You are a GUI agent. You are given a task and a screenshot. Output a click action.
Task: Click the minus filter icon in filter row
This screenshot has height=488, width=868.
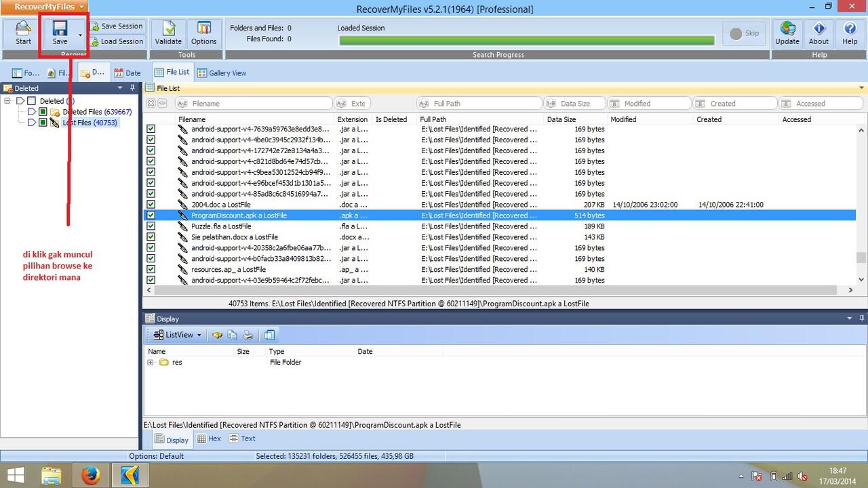[x=162, y=104]
